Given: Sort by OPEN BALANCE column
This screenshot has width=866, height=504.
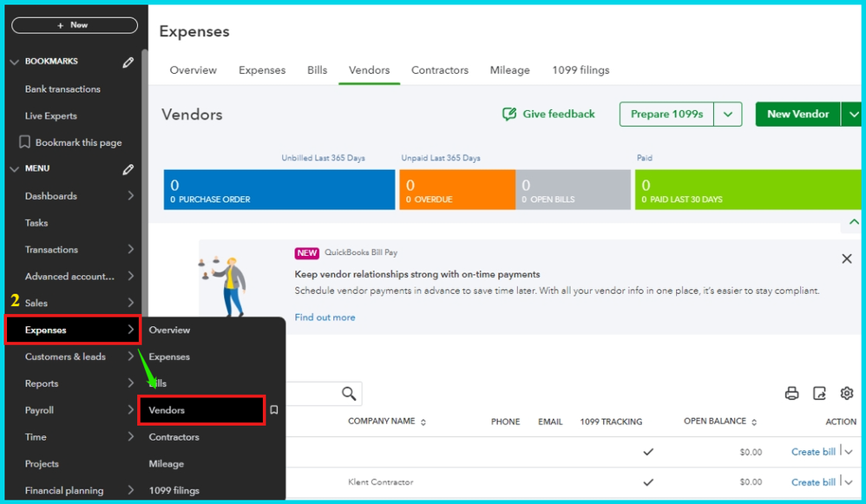Looking at the screenshot, I should (720, 422).
